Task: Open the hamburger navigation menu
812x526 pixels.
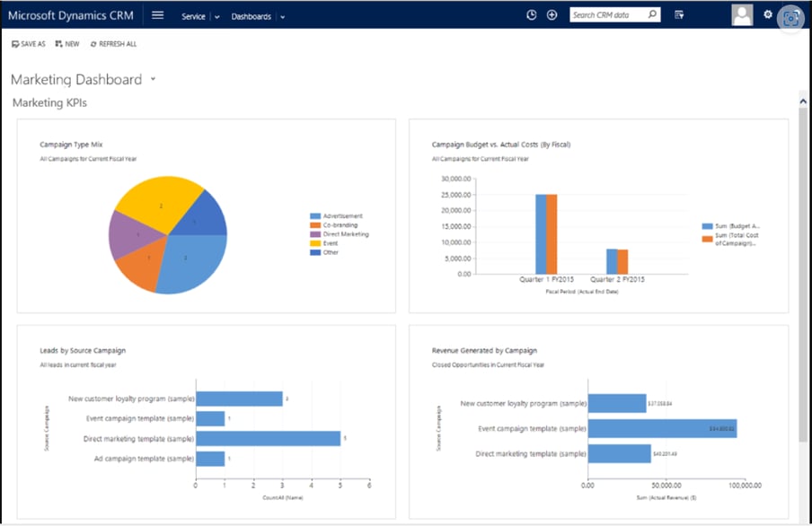Action: [x=157, y=15]
